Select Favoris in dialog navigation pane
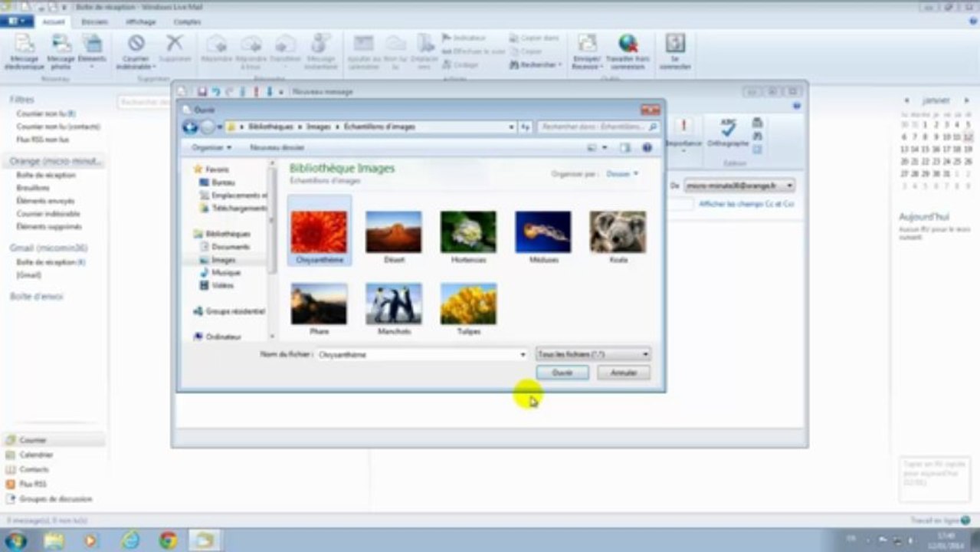 [211, 169]
